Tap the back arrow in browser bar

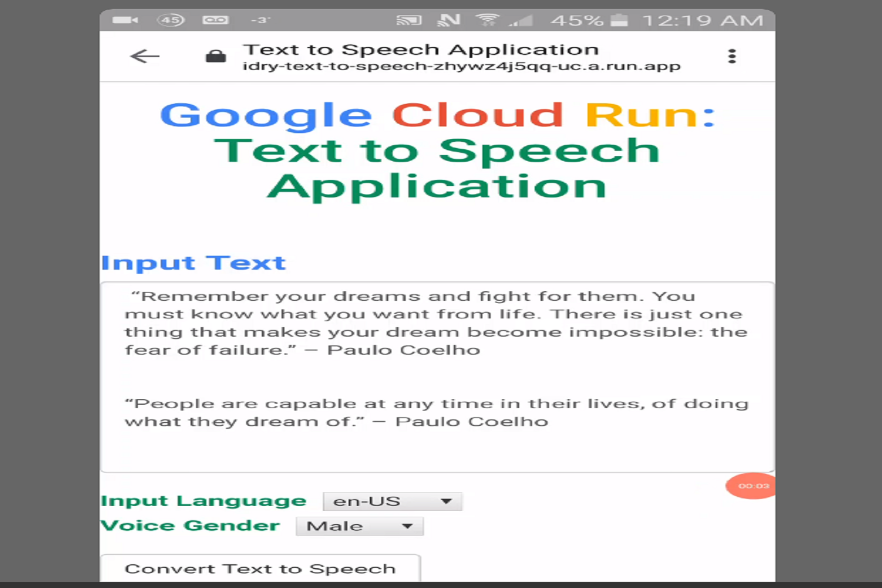[x=145, y=56]
